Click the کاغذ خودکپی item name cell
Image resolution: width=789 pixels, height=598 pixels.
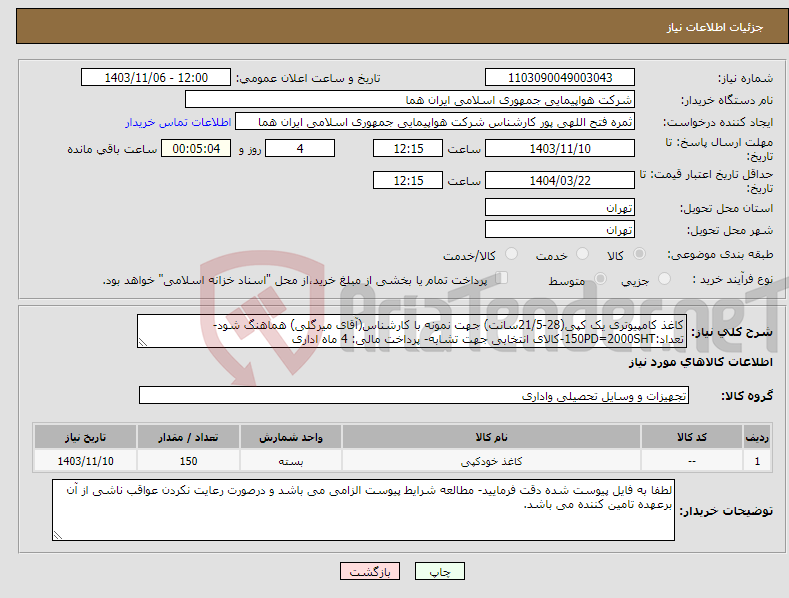491,461
